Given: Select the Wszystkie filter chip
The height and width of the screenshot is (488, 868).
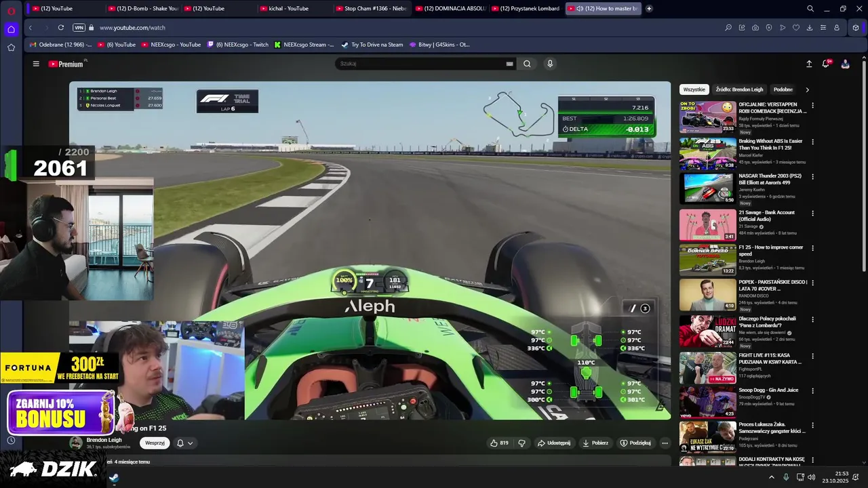Looking at the screenshot, I should pyautogui.click(x=694, y=89).
